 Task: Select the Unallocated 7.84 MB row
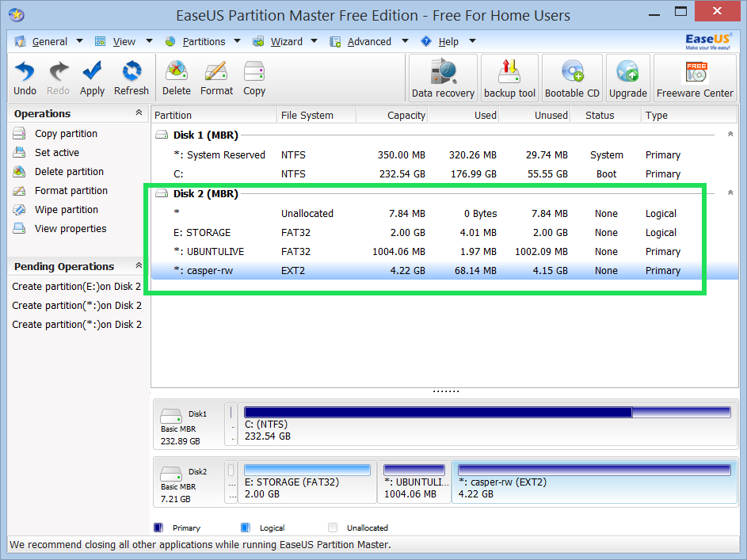click(x=444, y=214)
